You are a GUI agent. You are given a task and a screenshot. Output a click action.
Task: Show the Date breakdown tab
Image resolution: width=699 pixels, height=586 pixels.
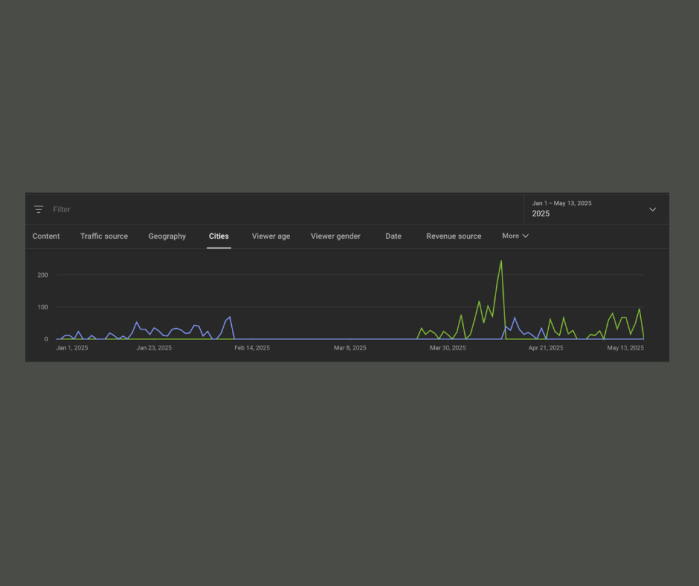[393, 237]
